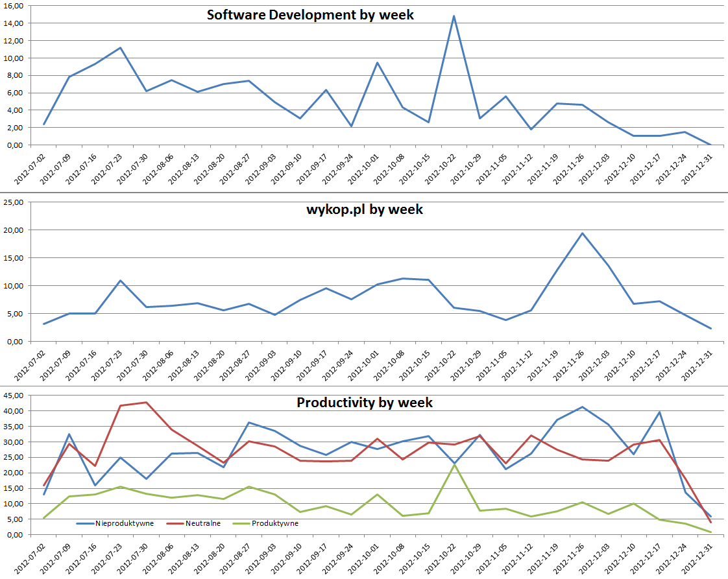Select the red Neutralne line's highest point
Image resolution: width=728 pixels, height=579 pixels.
146,403
